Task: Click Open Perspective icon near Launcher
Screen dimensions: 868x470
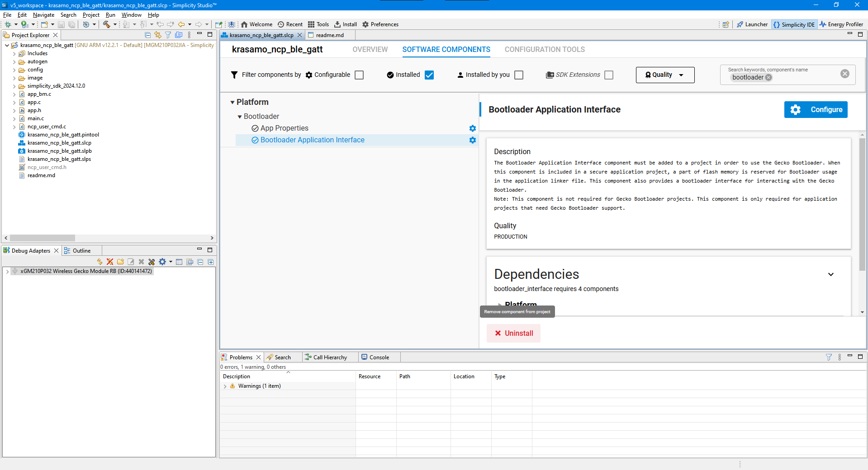Action: 726,24
